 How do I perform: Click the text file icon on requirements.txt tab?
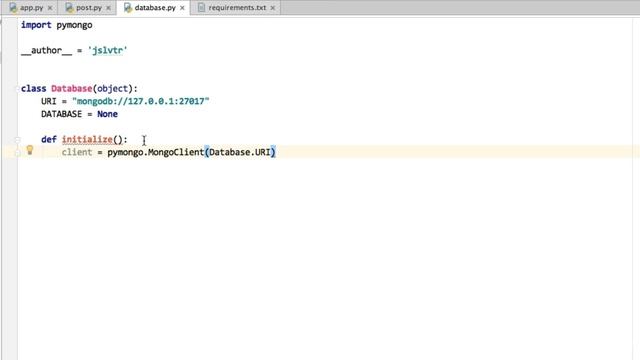click(x=201, y=8)
